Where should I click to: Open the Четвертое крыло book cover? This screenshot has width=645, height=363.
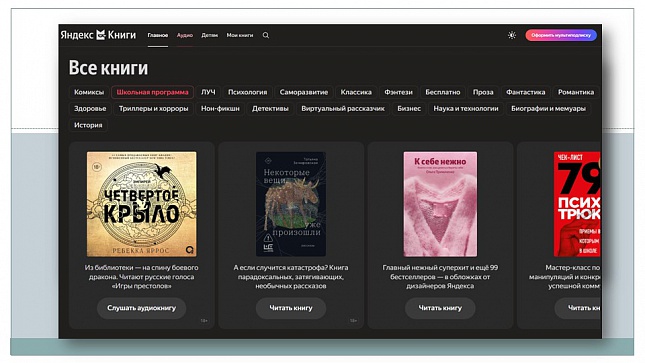pyautogui.click(x=142, y=204)
